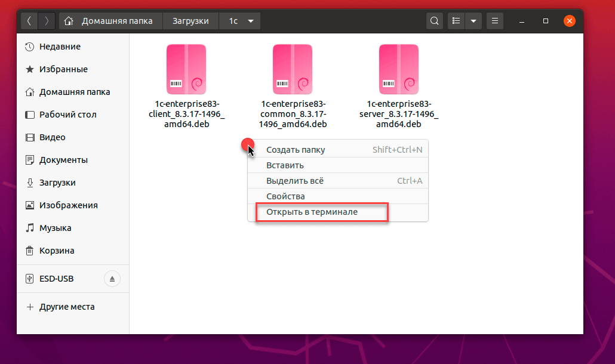Open the hamburger main menu
The width and height of the screenshot is (615, 364).
click(495, 21)
